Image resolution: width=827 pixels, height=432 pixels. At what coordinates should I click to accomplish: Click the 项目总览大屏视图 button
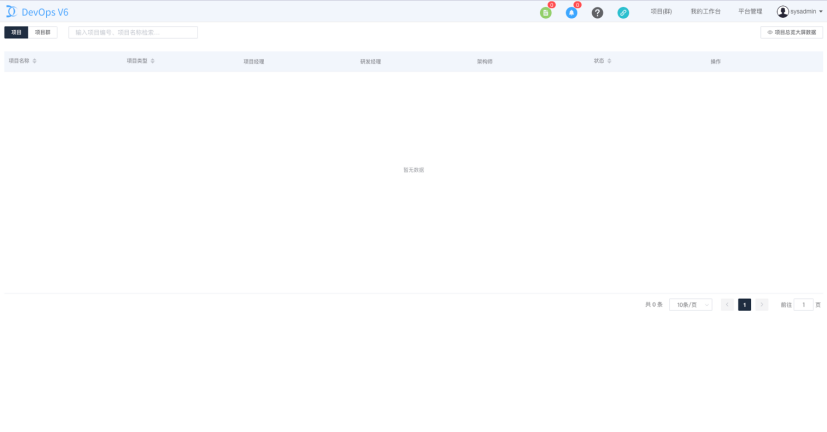791,32
